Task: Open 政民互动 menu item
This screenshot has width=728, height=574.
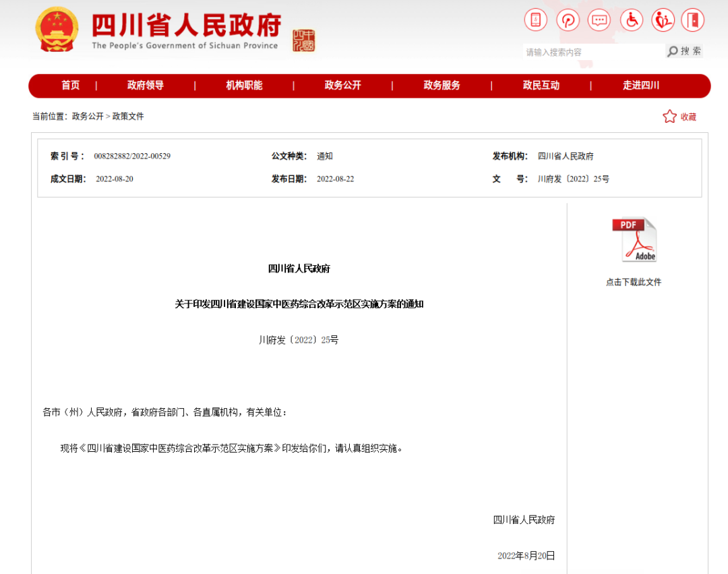Action: 541,86
